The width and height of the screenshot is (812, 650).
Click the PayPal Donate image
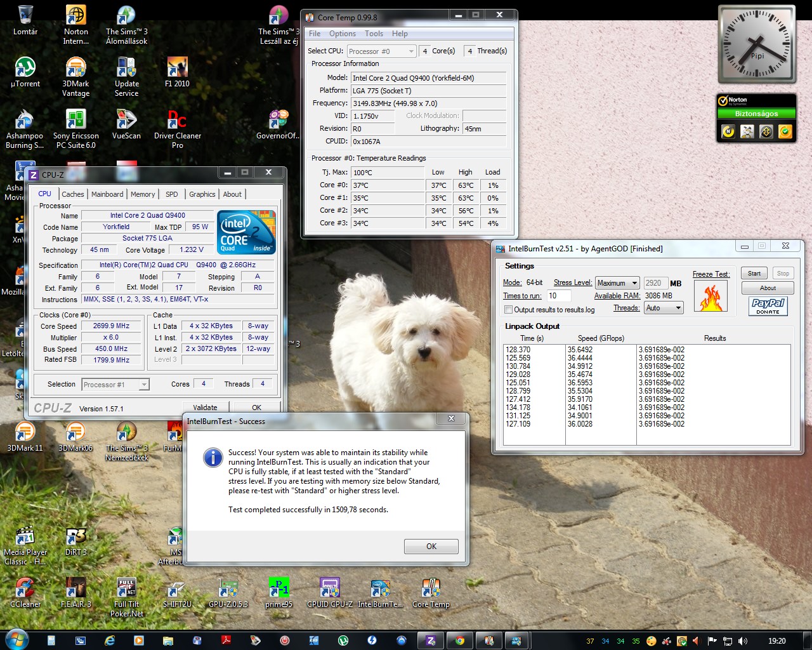tap(768, 306)
